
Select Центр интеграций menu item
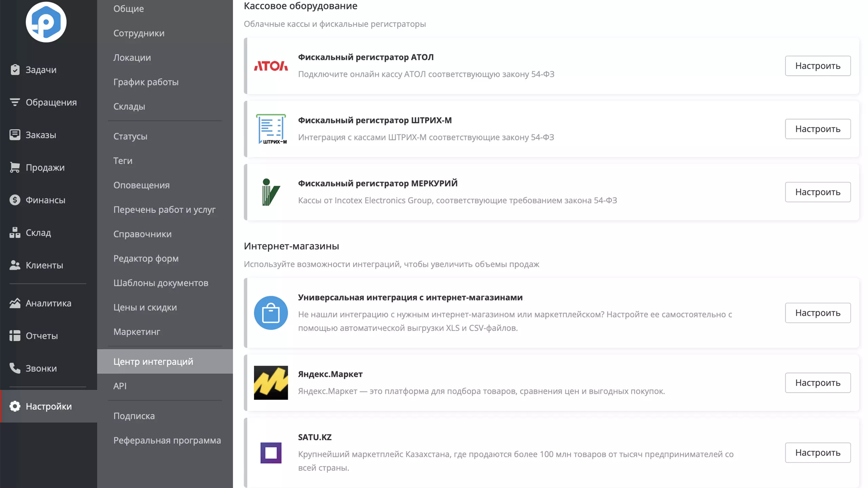click(165, 361)
